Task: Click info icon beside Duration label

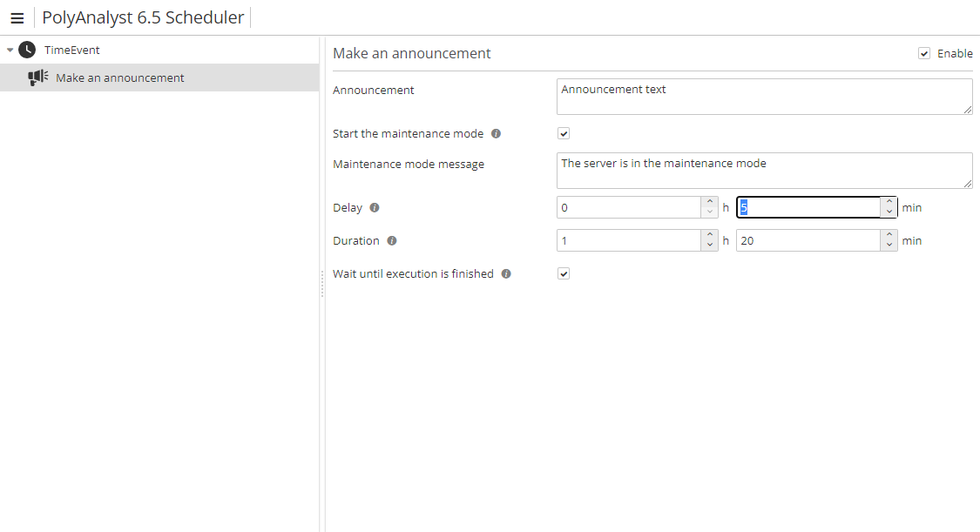Action: point(392,241)
